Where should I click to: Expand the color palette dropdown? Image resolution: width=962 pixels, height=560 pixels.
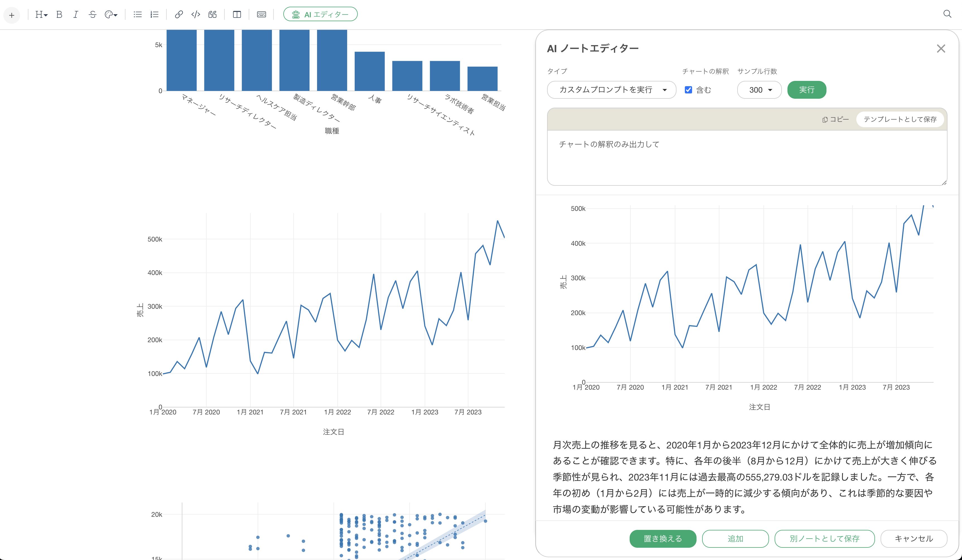click(111, 15)
